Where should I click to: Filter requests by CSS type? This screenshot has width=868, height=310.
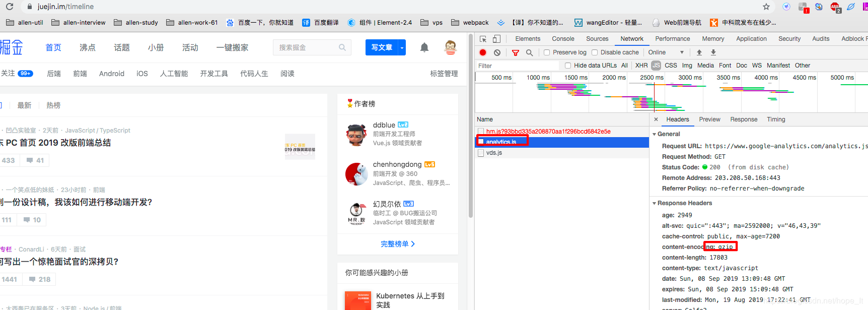pyautogui.click(x=671, y=66)
